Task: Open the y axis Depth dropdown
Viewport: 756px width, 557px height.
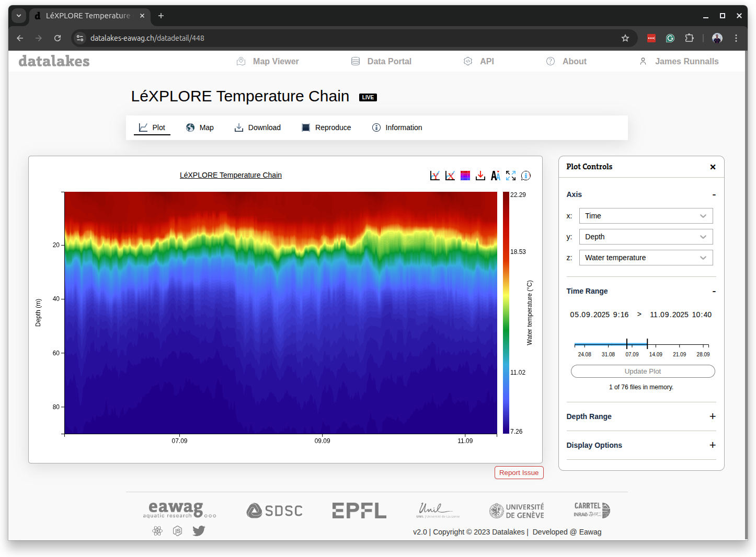Action: 646,237
